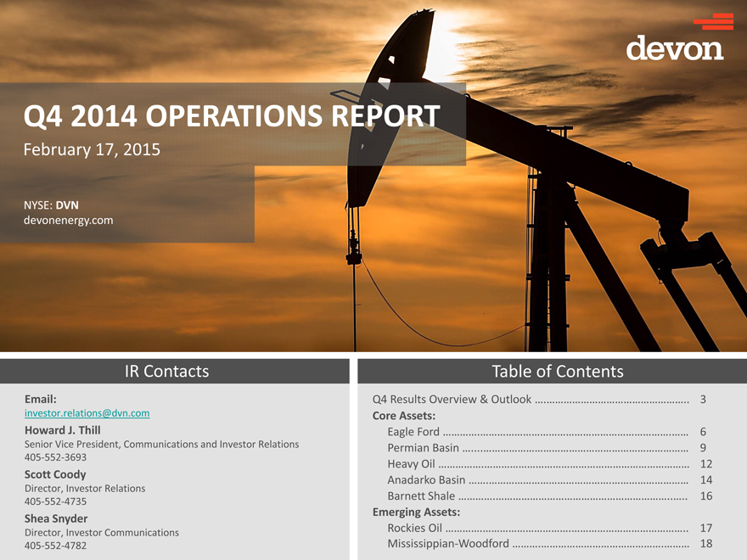Open Q4 Results Overview & Outlook entry
This screenshot has height=560, width=747.
point(452,399)
